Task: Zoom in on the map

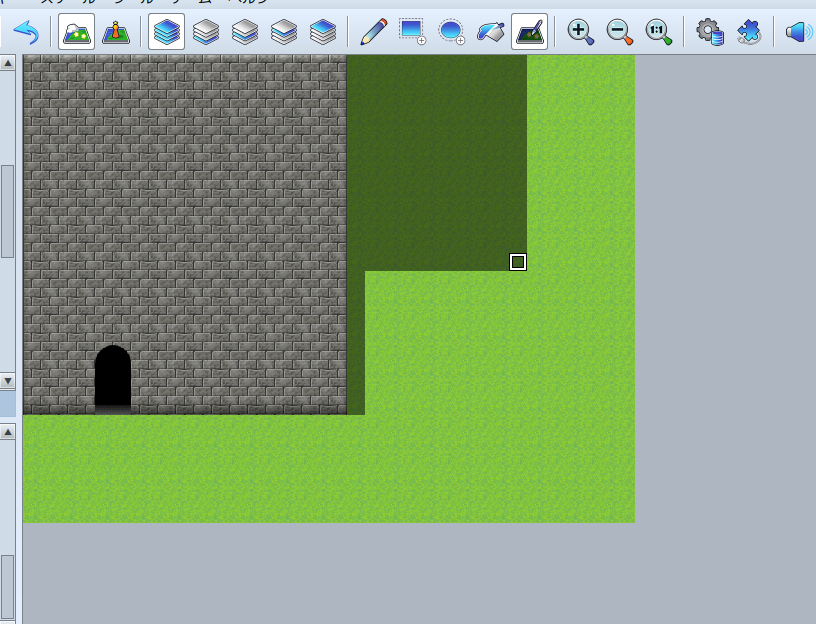Action: [580, 32]
